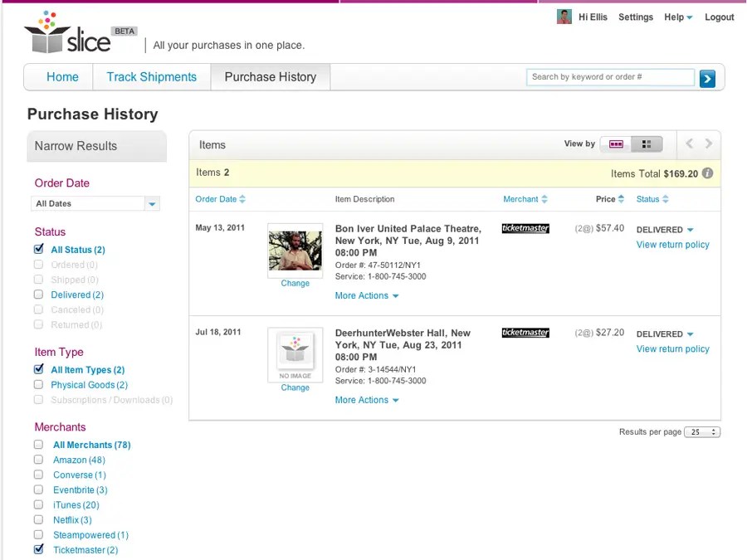Viewport: 747px width, 560px height.
Task: Click the Jul 18, 2011 date
Action: click(x=218, y=332)
